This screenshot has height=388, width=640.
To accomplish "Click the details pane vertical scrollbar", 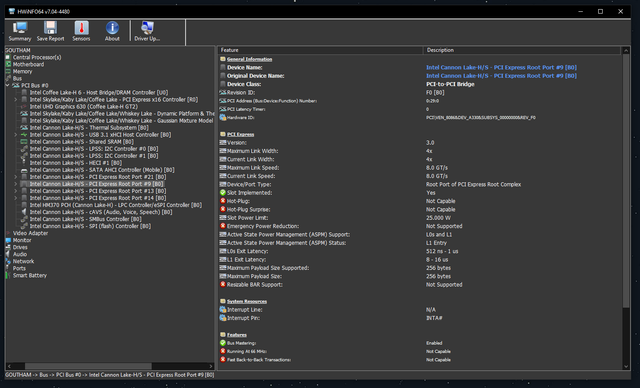I will coord(626,181).
